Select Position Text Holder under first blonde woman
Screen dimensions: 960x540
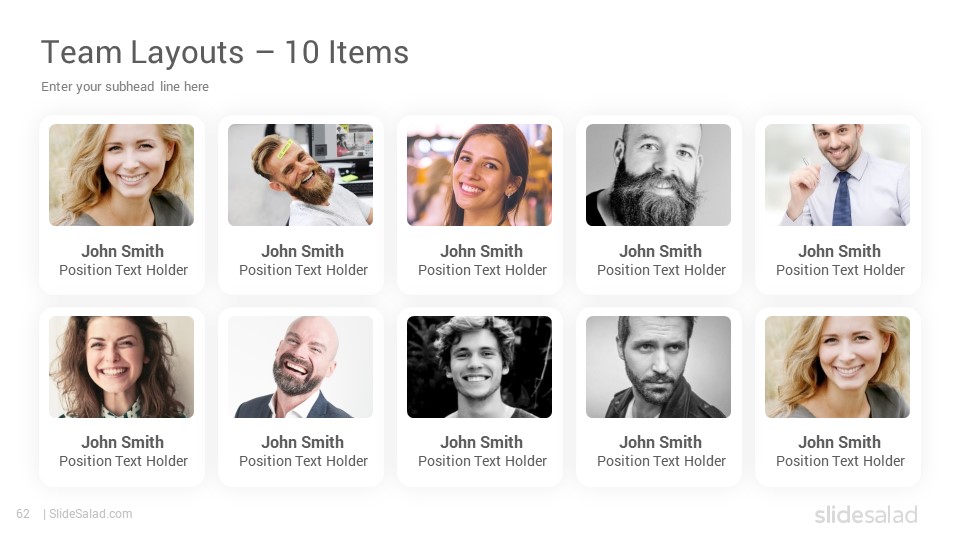(x=123, y=270)
